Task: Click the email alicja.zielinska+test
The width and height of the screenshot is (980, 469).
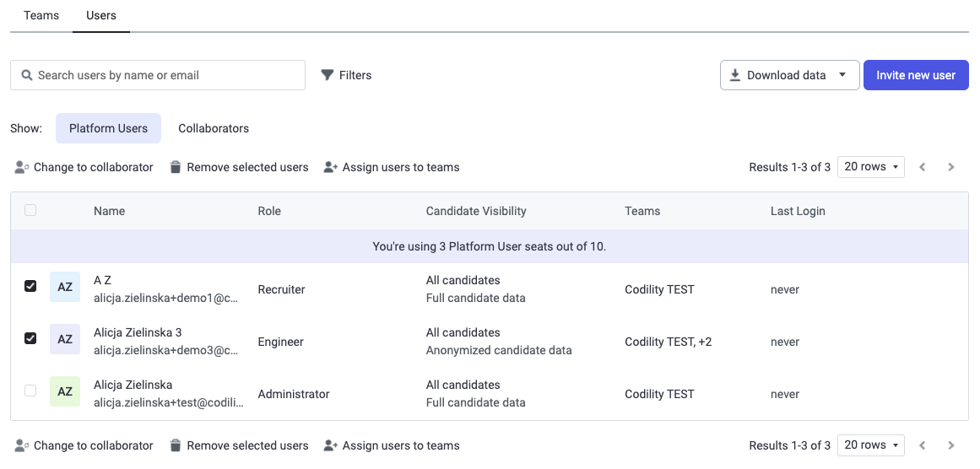Action: click(x=169, y=403)
